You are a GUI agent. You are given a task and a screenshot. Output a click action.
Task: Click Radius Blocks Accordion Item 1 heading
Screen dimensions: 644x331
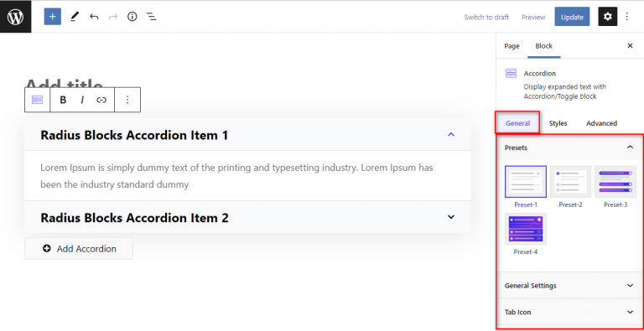pos(134,135)
